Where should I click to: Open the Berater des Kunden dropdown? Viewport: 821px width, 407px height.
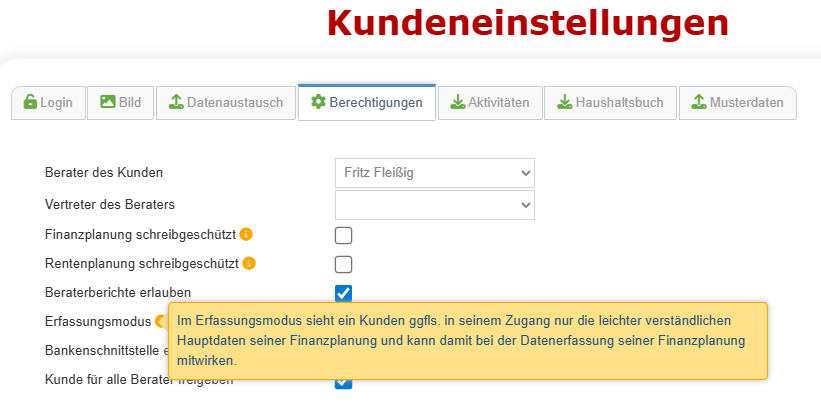pyautogui.click(x=435, y=173)
